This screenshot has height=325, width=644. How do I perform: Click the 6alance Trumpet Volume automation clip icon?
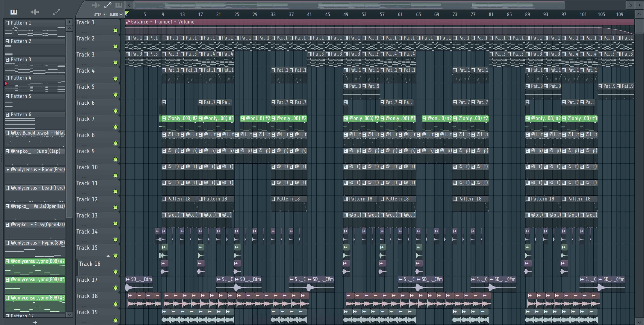[128, 22]
